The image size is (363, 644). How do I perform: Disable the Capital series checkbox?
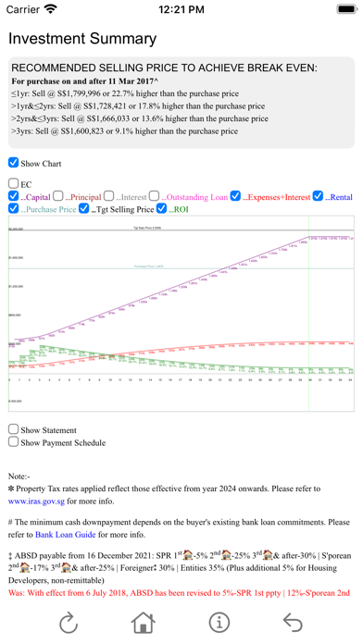[14, 196]
